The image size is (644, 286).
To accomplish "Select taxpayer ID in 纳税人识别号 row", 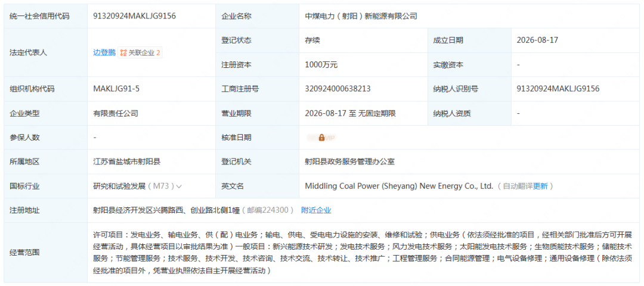I will click(x=558, y=89).
